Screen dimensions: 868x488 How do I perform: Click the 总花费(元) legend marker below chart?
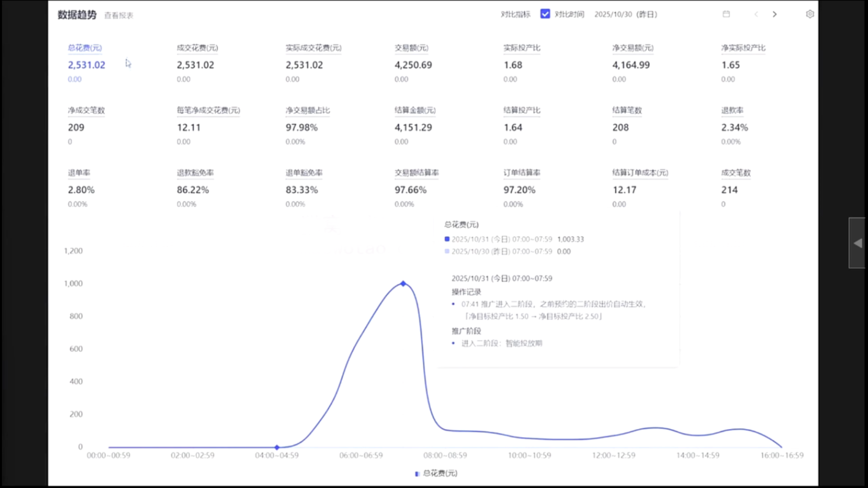pyautogui.click(x=417, y=473)
